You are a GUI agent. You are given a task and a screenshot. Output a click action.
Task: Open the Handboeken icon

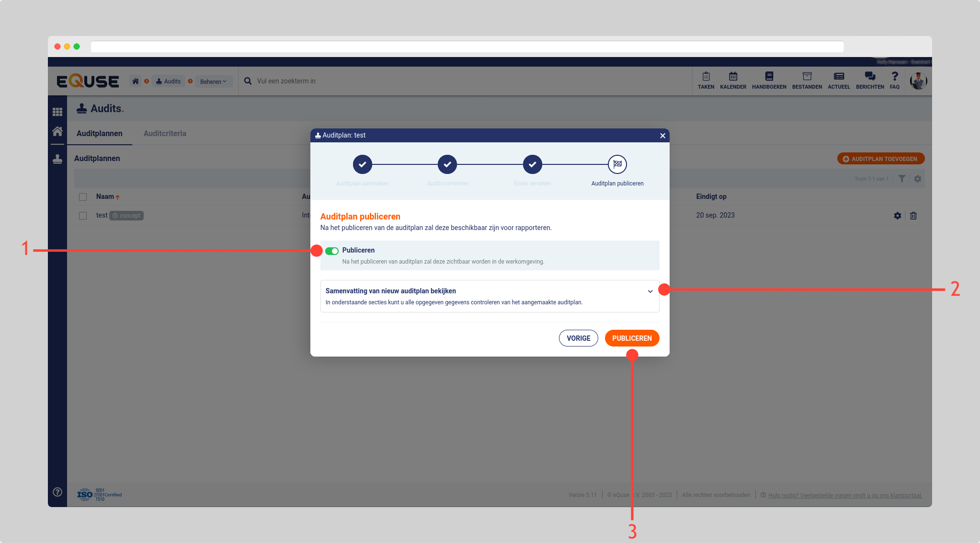click(769, 81)
